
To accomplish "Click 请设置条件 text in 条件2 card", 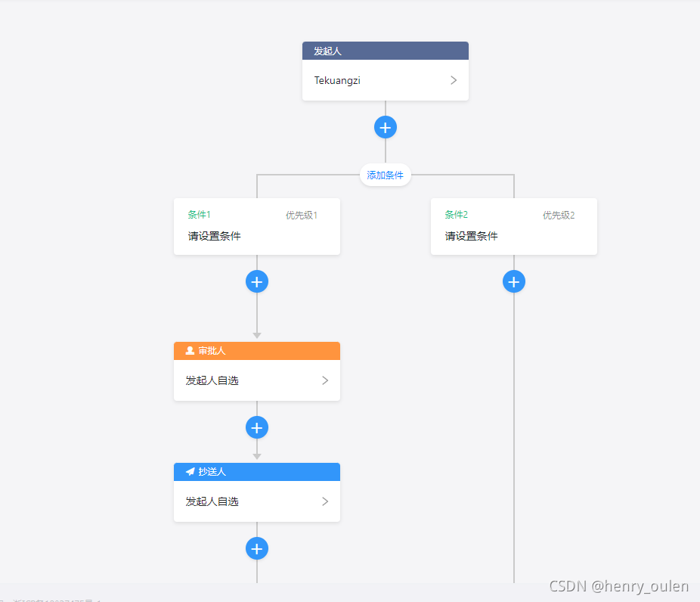I will [x=472, y=236].
